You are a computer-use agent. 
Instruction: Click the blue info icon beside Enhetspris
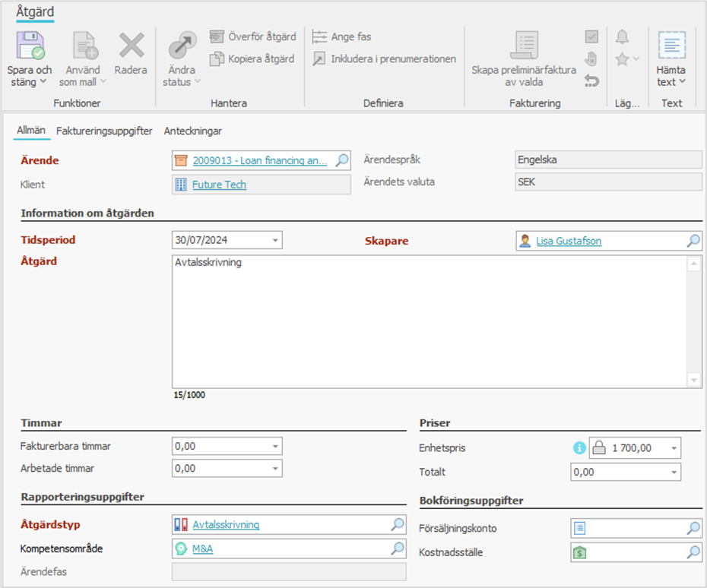(579, 448)
